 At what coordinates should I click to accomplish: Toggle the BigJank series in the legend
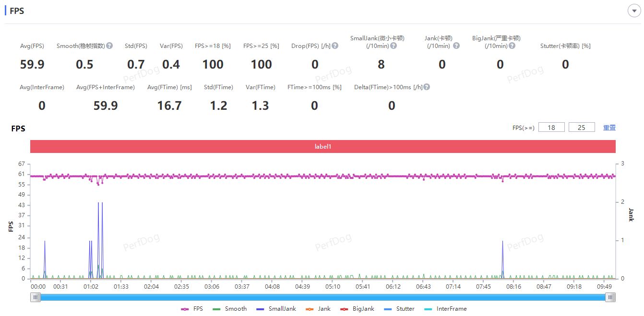[x=357, y=309]
